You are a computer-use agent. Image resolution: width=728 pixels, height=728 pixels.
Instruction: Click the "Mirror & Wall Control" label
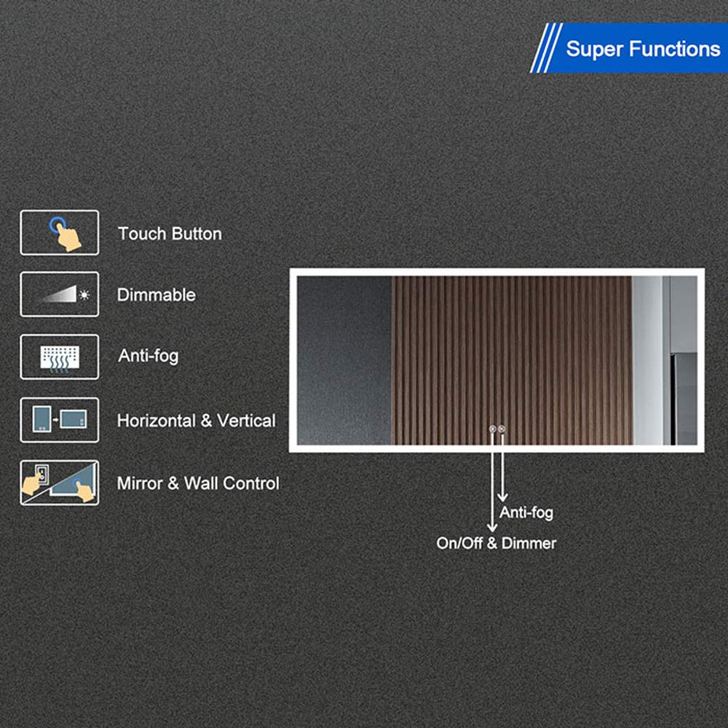198,483
